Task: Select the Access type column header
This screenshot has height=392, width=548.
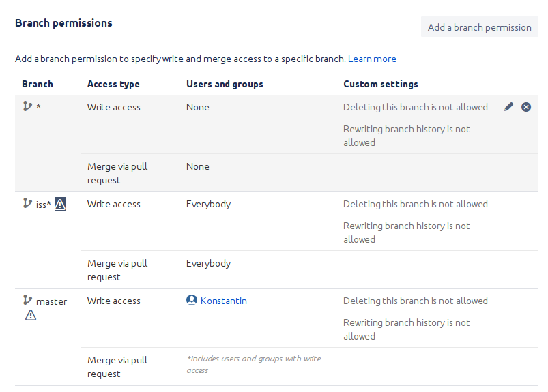Action: tap(113, 84)
